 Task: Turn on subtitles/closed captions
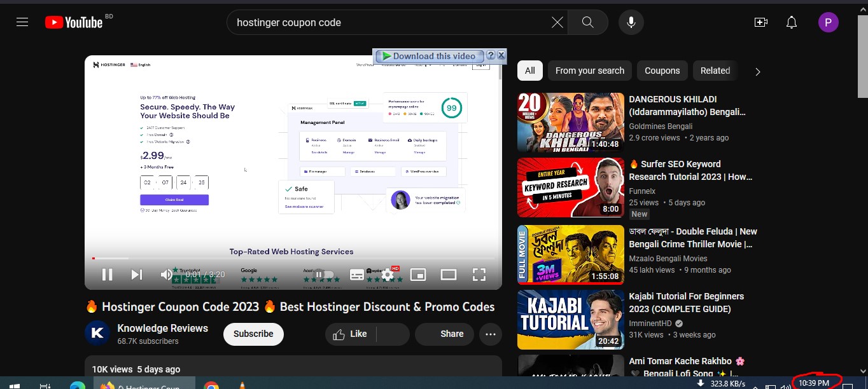(x=357, y=275)
